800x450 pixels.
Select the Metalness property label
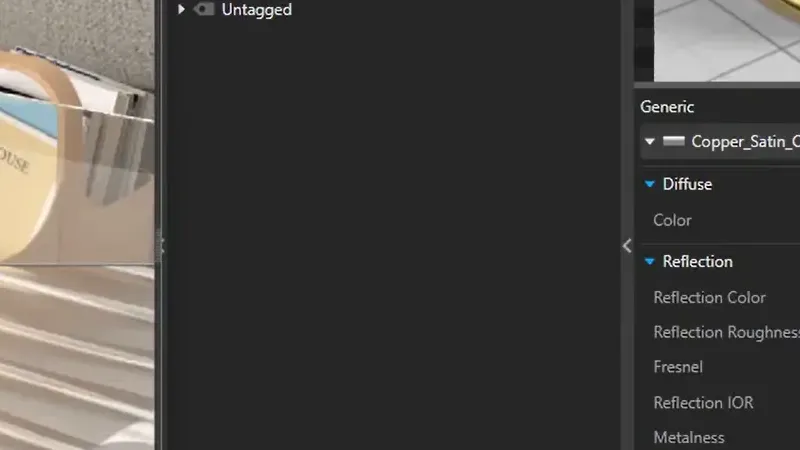[x=689, y=437]
